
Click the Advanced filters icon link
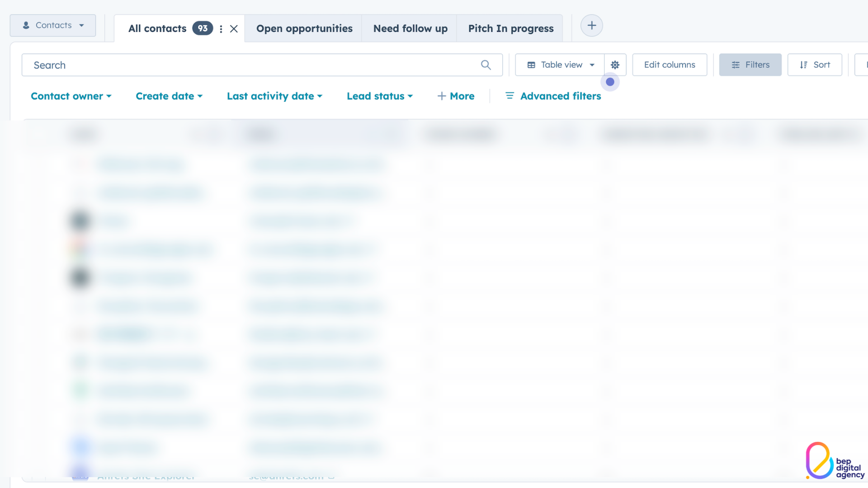[x=553, y=96]
